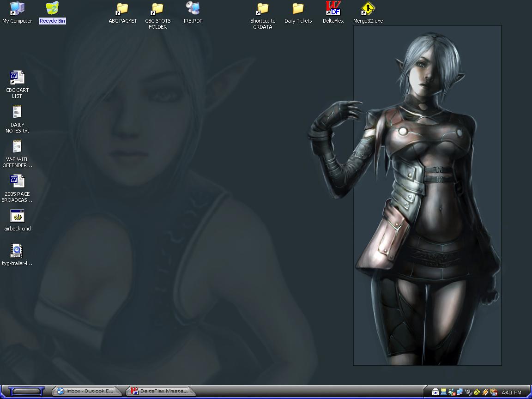Select the tyg-trailer movie file
Image resolution: width=532 pixels, height=399 pixels.
click(x=17, y=251)
